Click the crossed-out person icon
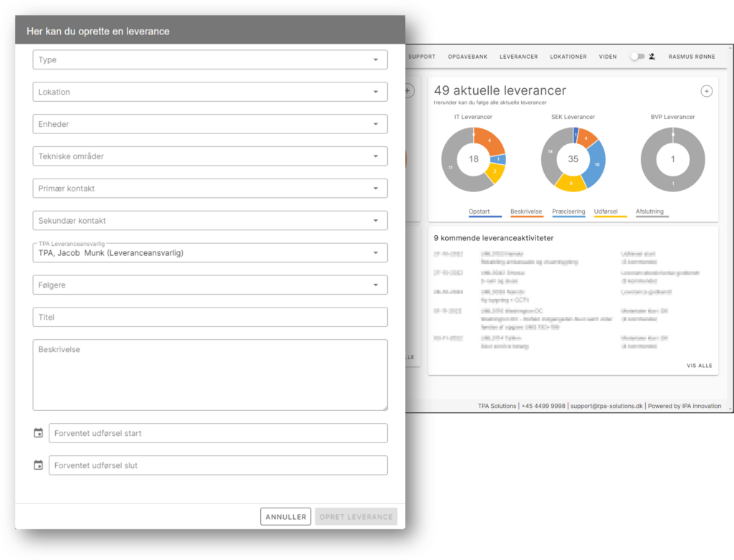The image size is (734, 560). click(652, 57)
